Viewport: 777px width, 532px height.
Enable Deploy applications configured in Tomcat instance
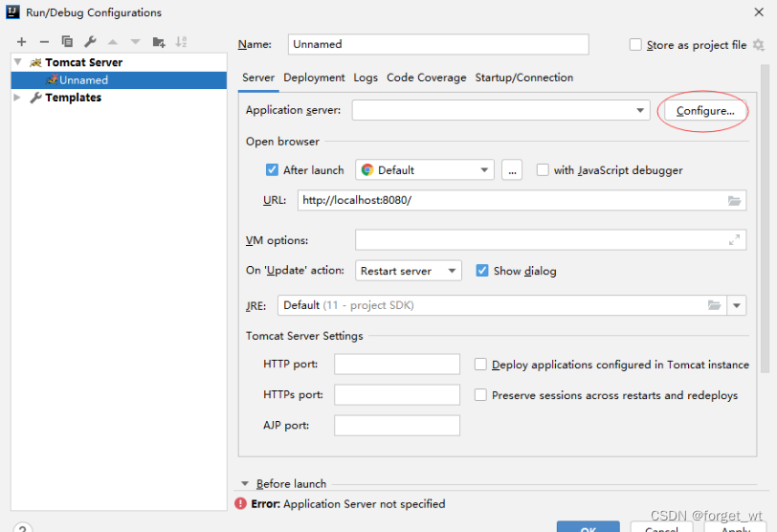tap(480, 365)
